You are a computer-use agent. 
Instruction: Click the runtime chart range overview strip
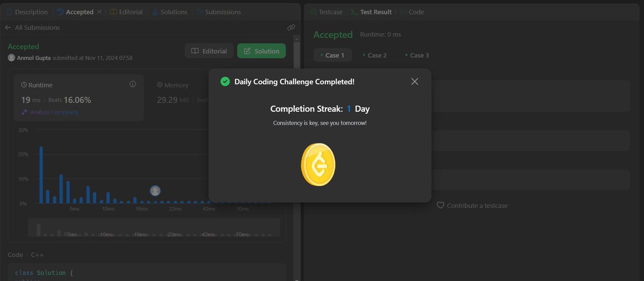tap(154, 227)
